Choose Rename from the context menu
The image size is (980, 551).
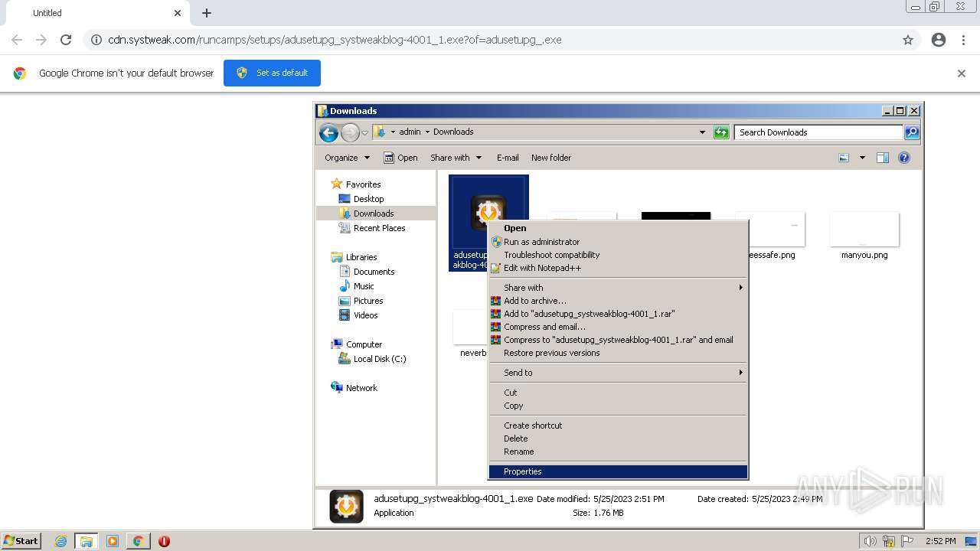coord(618,452)
